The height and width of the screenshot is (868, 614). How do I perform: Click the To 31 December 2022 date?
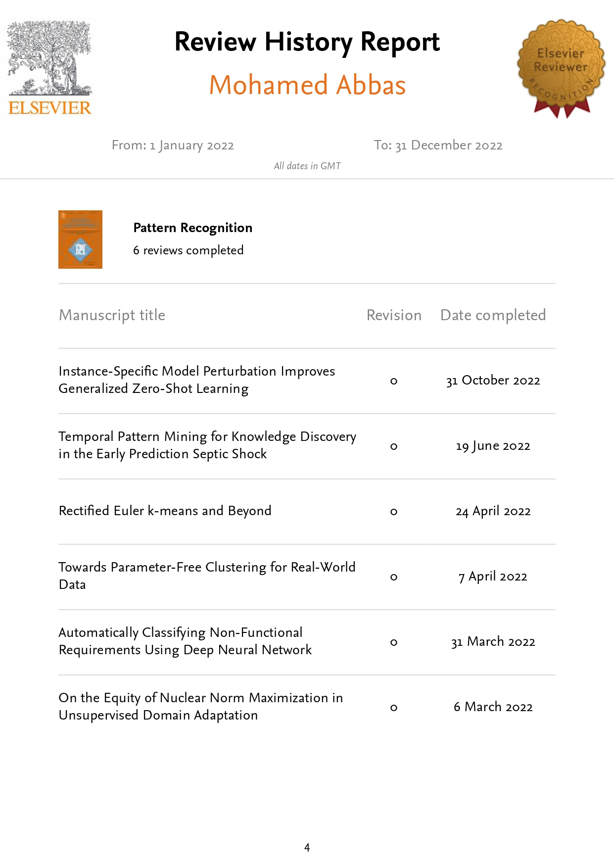[x=438, y=145]
